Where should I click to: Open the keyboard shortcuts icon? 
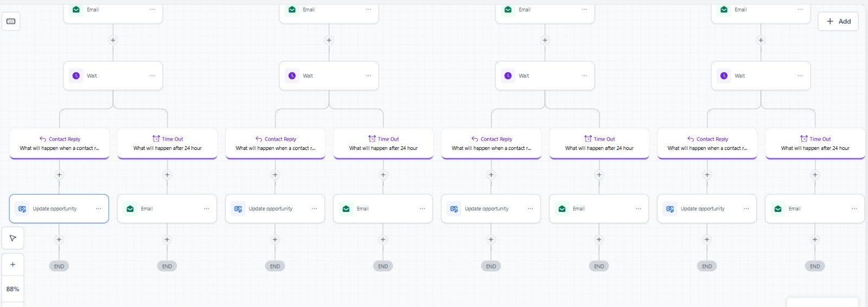pos(11,21)
